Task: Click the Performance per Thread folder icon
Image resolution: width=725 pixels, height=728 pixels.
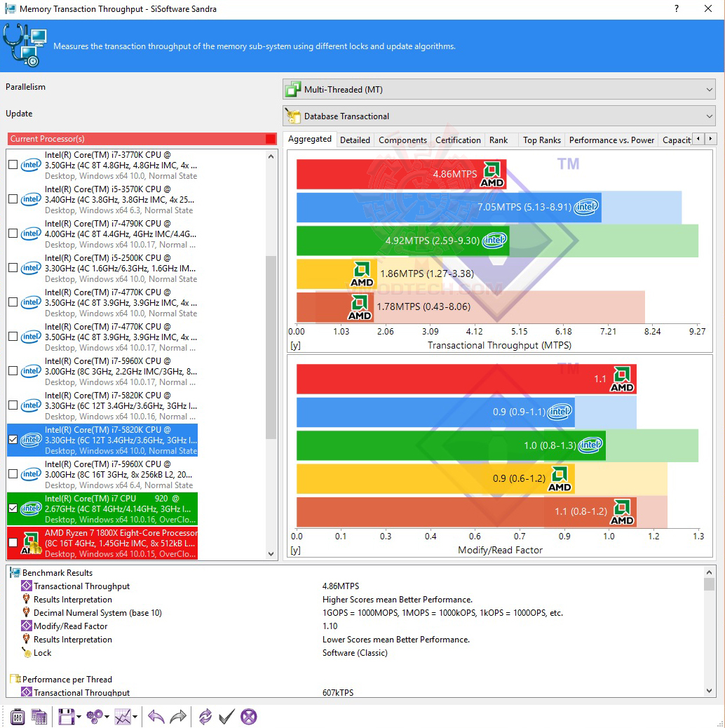Action: pos(15,679)
